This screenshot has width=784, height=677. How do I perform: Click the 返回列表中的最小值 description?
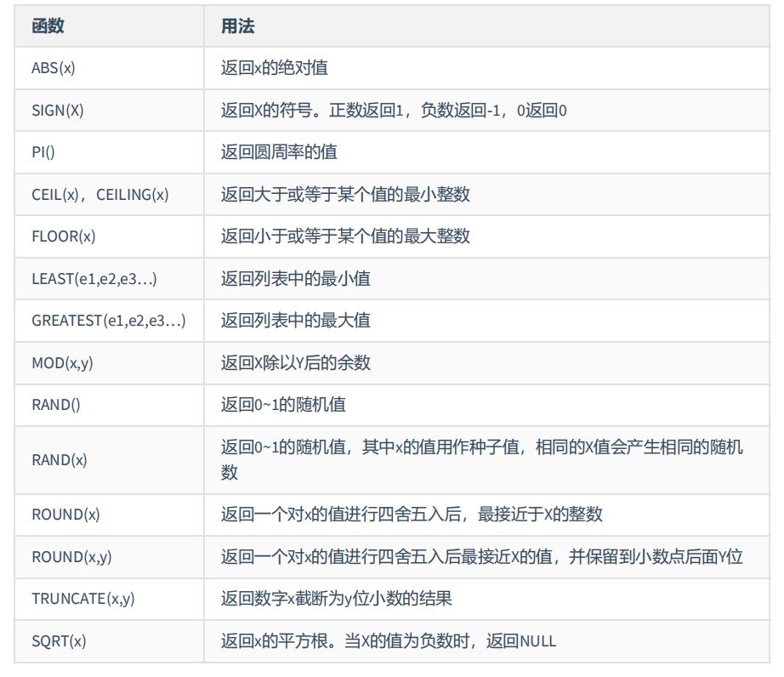296,278
